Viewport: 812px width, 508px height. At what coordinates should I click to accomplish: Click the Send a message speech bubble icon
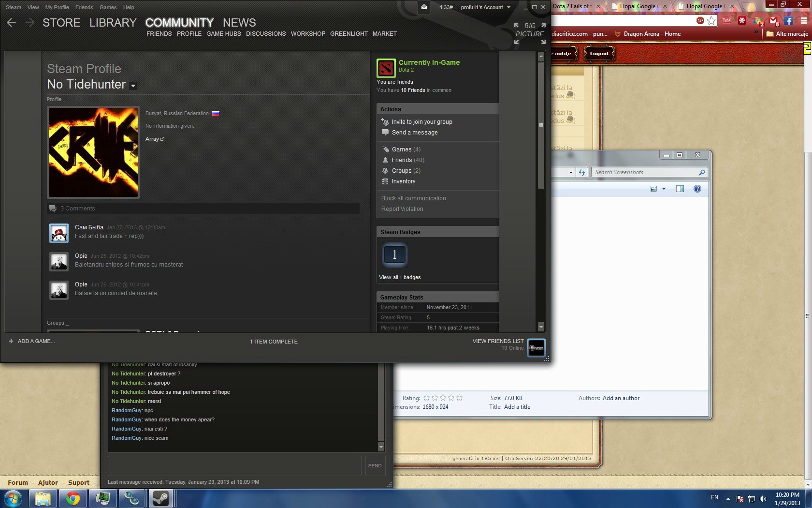point(385,133)
